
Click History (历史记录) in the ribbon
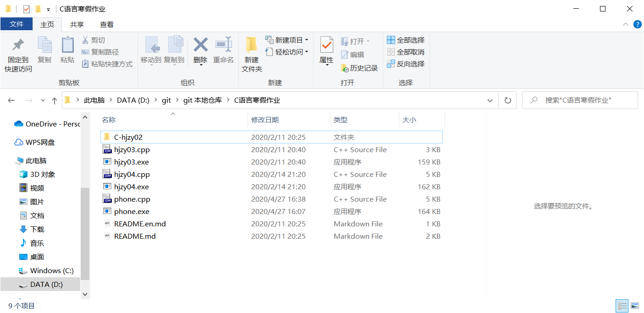[x=359, y=68]
